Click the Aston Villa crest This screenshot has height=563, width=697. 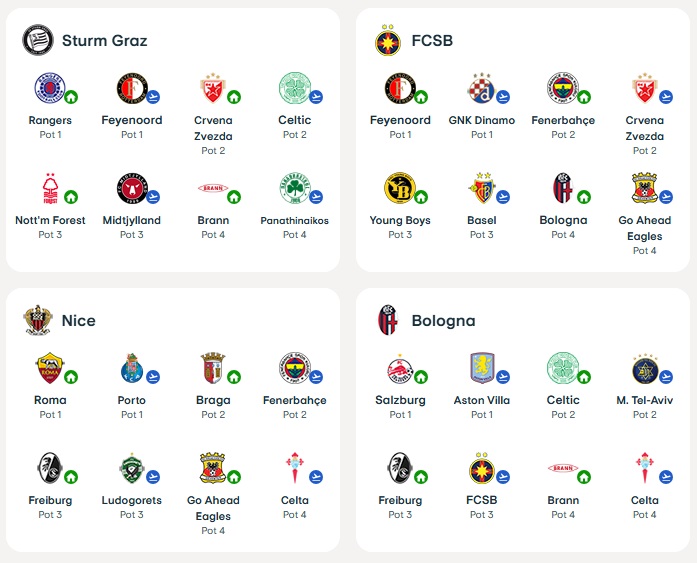click(480, 367)
